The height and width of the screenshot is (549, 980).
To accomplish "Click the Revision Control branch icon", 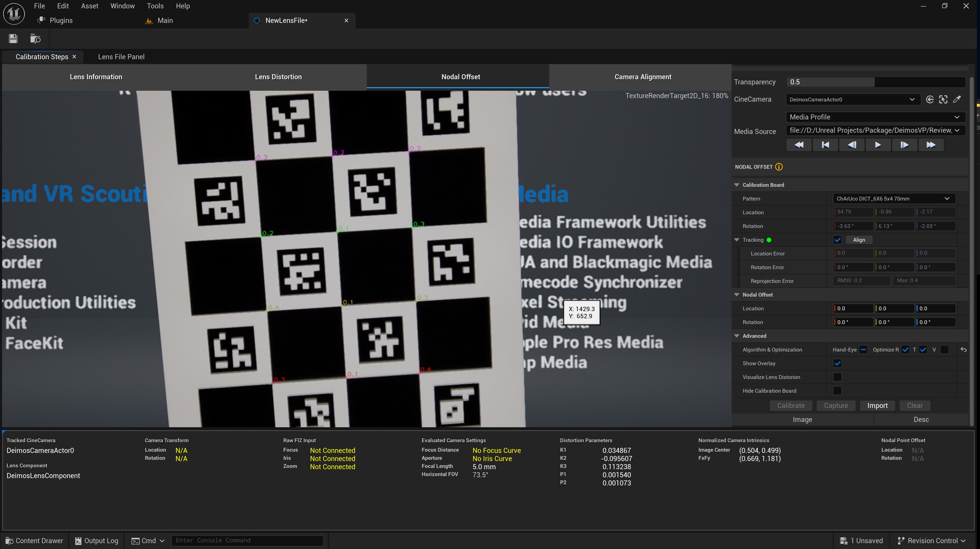I will click(x=901, y=541).
